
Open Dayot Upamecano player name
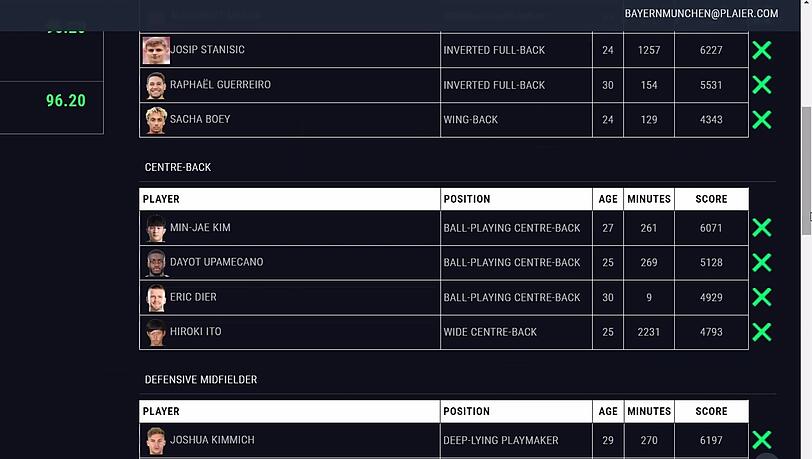216,262
